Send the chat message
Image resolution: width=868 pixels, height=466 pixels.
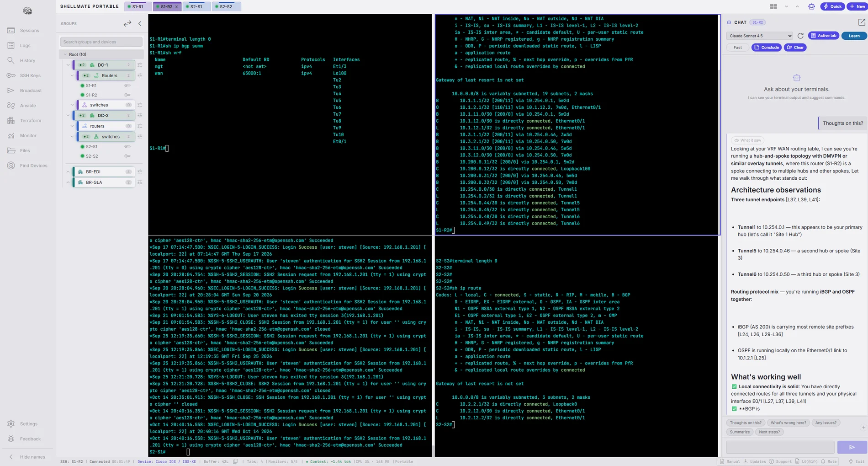pos(852,447)
